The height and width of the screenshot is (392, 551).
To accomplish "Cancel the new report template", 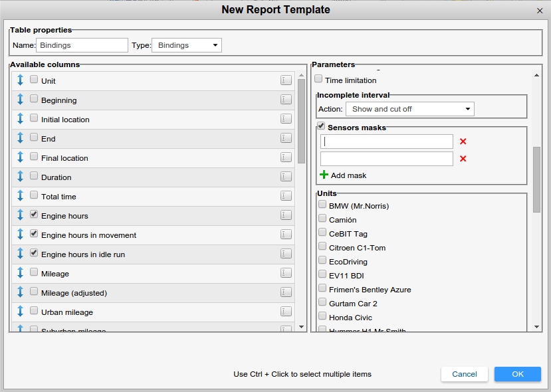I will tap(464, 374).
